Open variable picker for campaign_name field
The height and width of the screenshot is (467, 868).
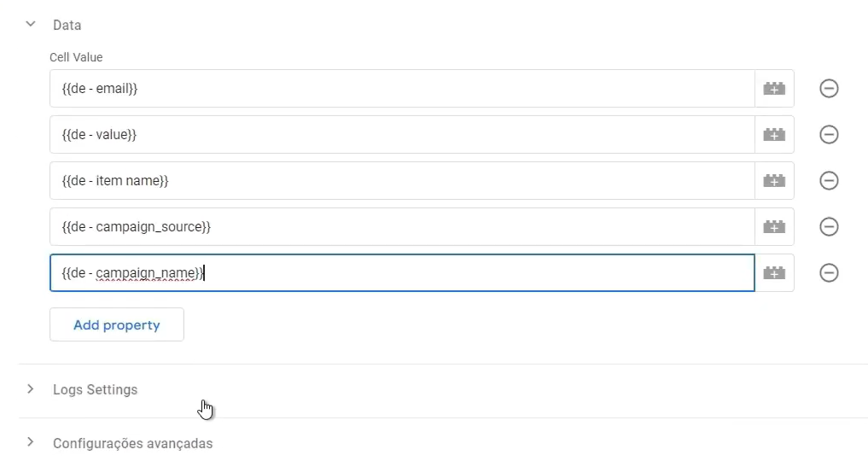click(x=774, y=273)
